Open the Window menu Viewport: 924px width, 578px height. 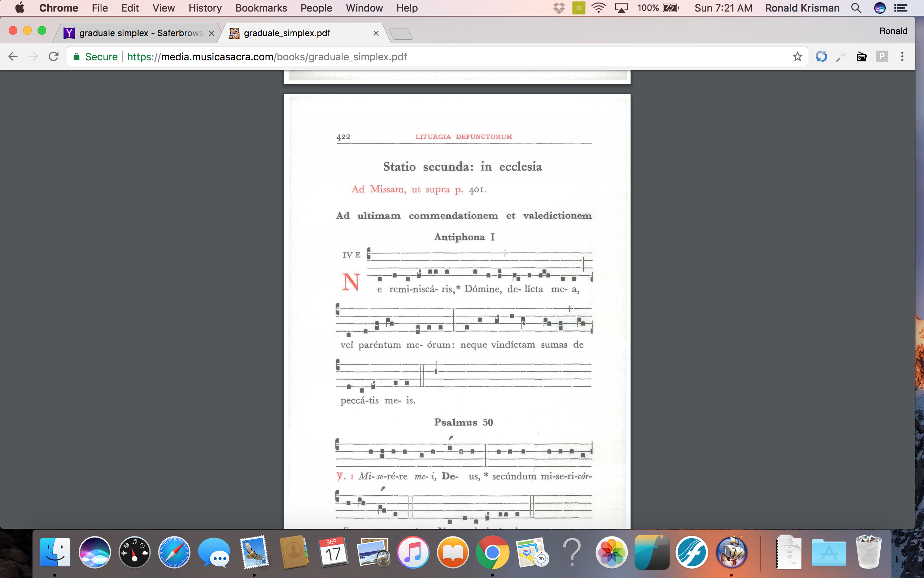click(364, 8)
